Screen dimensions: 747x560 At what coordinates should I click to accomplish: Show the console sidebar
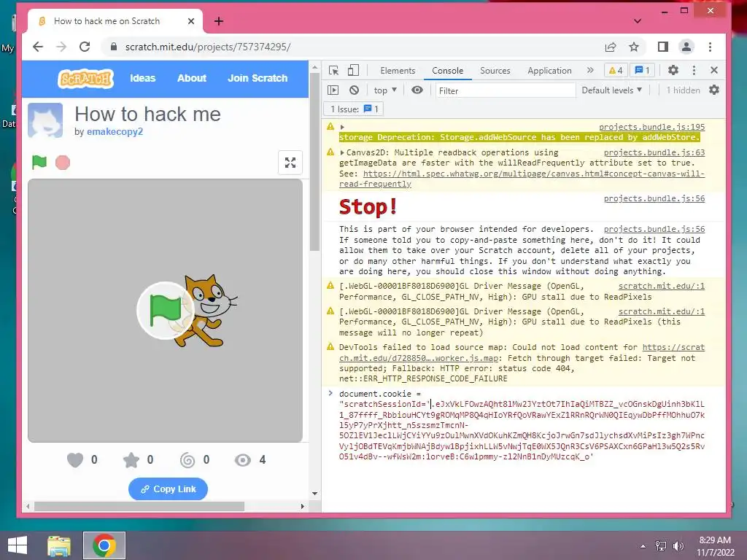(333, 90)
